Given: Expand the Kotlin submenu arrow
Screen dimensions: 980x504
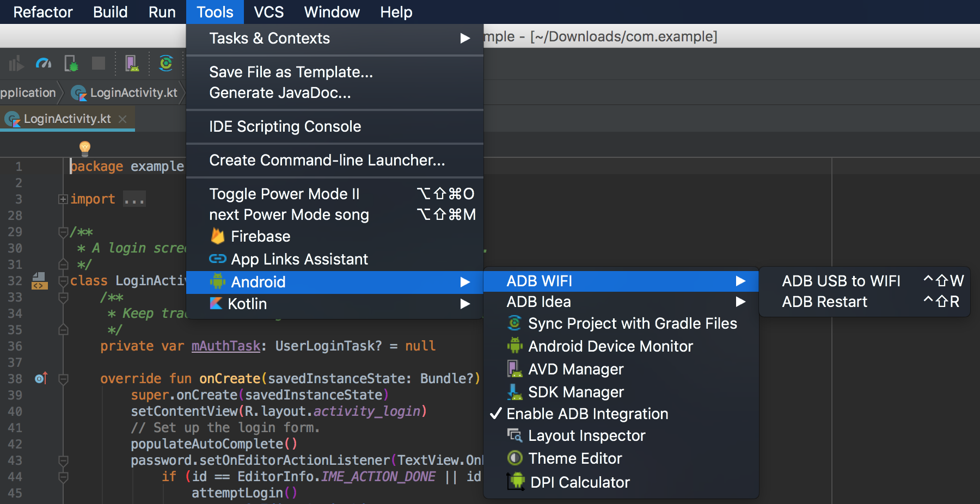Looking at the screenshot, I should coord(465,304).
